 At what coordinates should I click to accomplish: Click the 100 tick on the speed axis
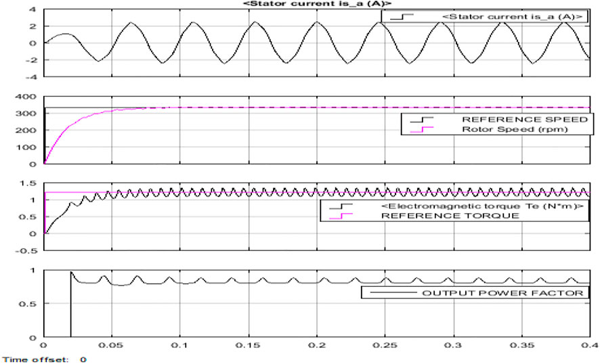tap(26, 147)
